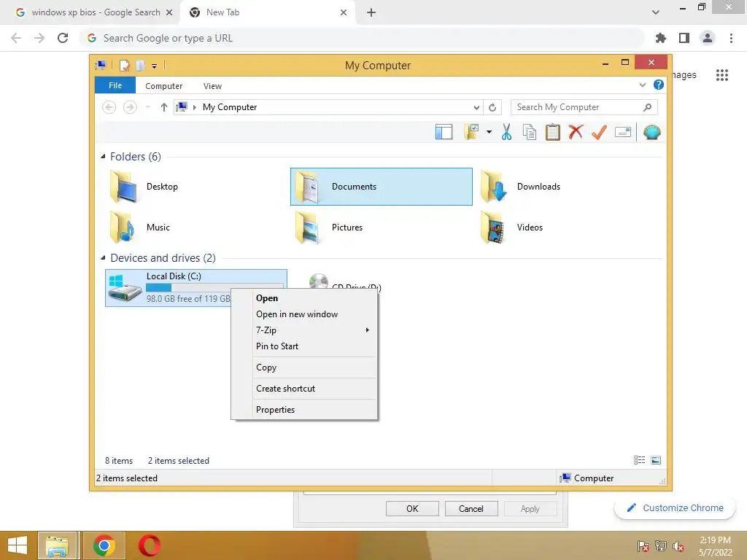747x560 pixels.
Task: Click the Explorer Forward arrow button
Action: [x=130, y=107]
